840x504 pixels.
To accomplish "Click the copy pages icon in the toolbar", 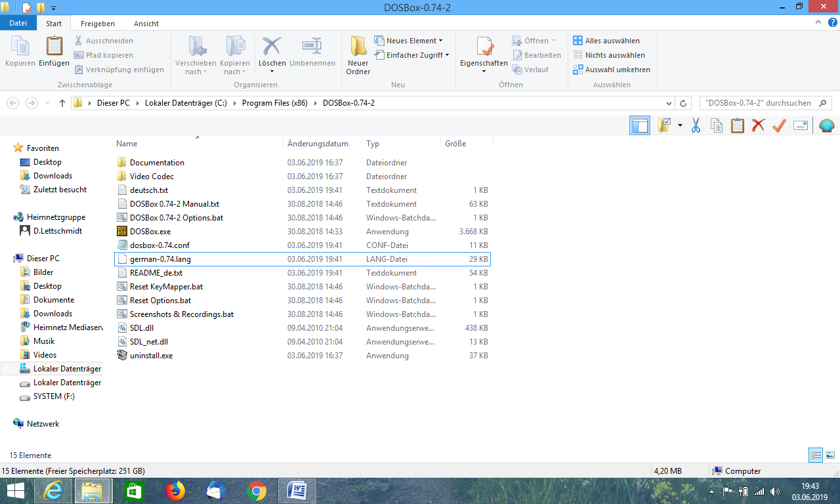I will pyautogui.click(x=717, y=125).
